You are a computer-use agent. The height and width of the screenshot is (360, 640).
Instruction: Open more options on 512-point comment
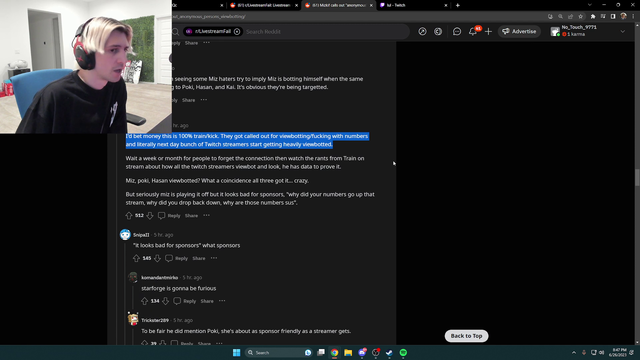pyautogui.click(x=207, y=216)
